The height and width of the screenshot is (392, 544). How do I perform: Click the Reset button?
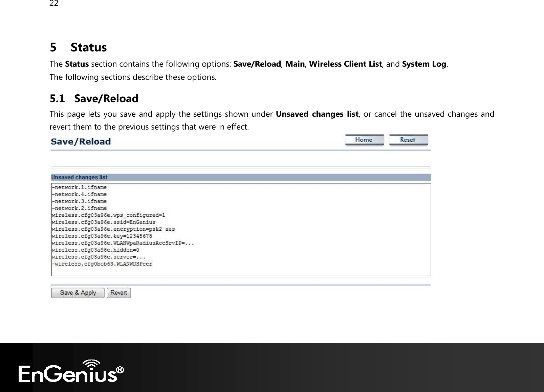tap(408, 140)
